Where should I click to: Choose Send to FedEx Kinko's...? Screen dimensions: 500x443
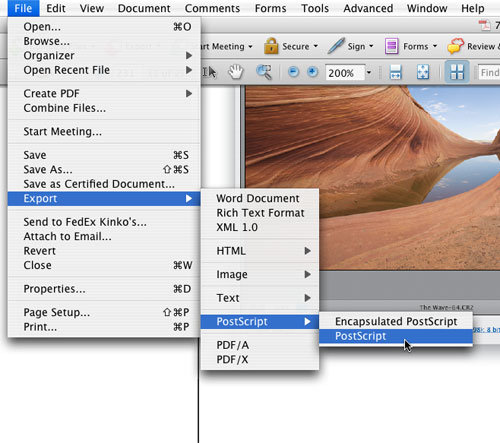tap(104, 222)
